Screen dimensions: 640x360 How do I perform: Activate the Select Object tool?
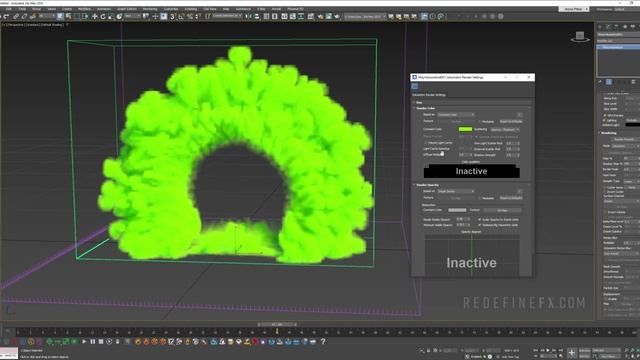(60, 16)
